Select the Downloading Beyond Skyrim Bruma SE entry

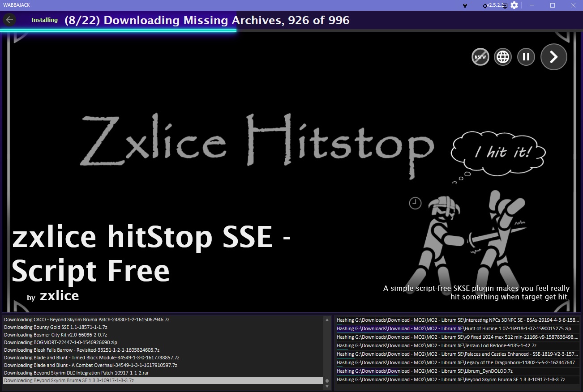click(163, 380)
